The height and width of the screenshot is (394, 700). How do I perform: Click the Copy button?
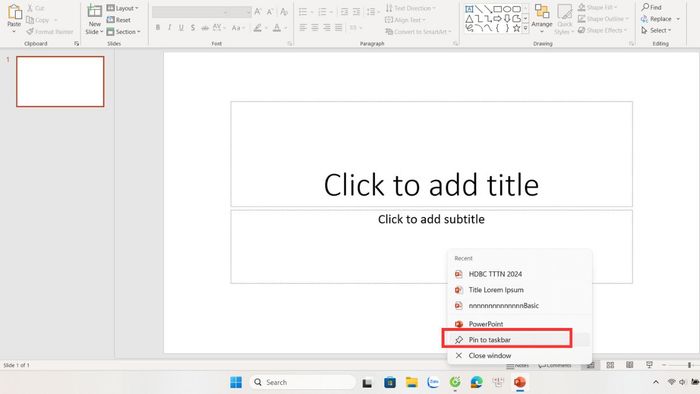[38, 20]
